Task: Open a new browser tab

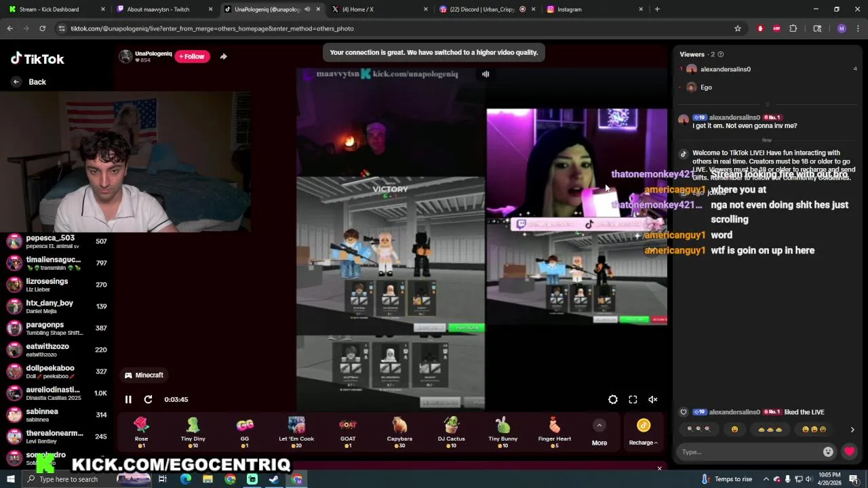Action: 657,9
